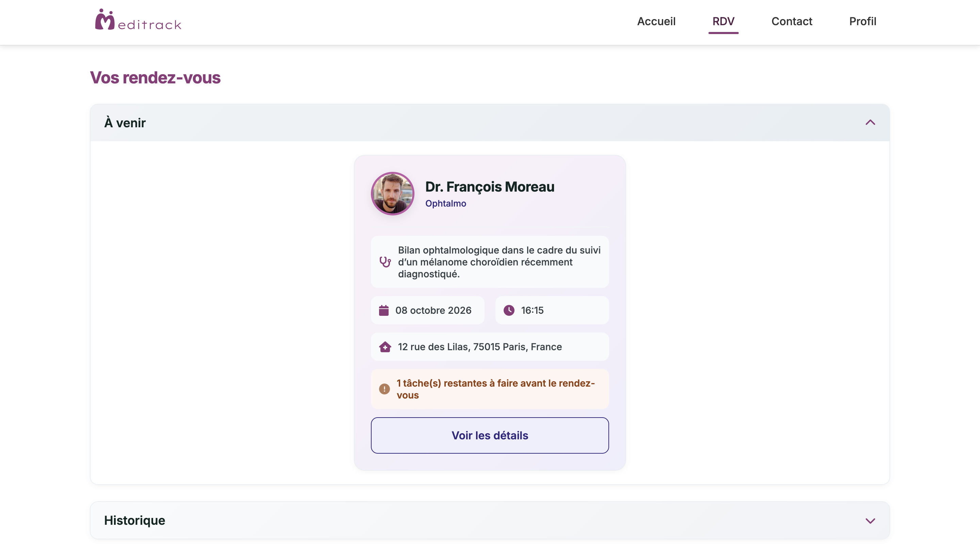Image resolution: width=980 pixels, height=552 pixels.
Task: Open Voir les détails for the appointment
Action: 490,435
